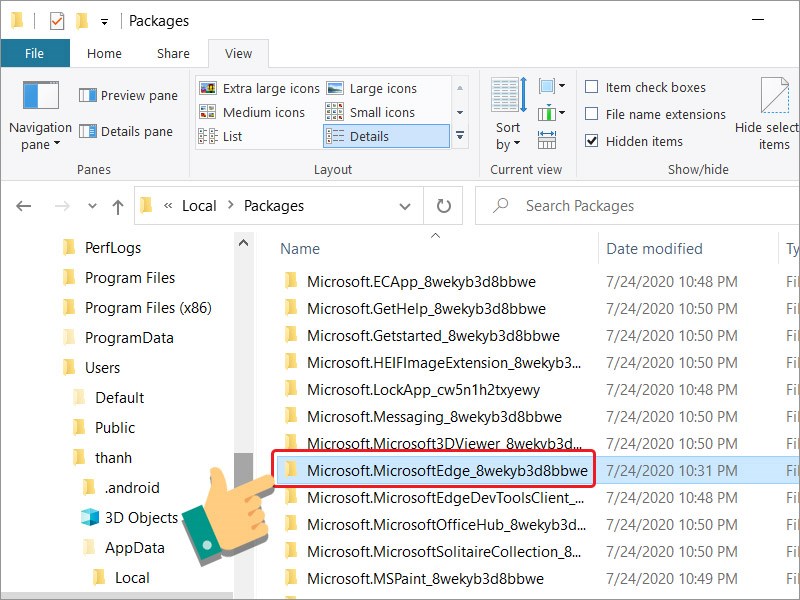Show hidden breadcrumb path chevrons

[168, 206]
